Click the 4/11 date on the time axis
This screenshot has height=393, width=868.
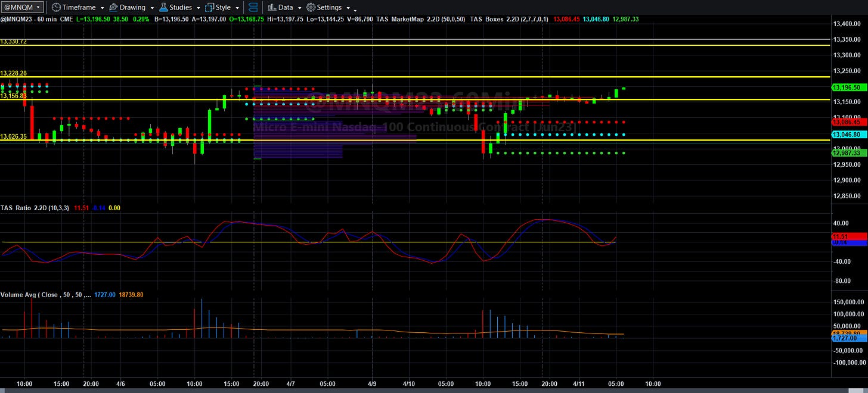pyautogui.click(x=579, y=383)
